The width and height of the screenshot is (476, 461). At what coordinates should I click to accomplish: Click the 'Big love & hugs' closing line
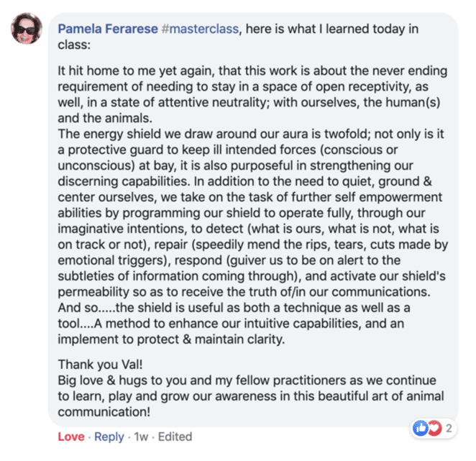tap(251, 396)
